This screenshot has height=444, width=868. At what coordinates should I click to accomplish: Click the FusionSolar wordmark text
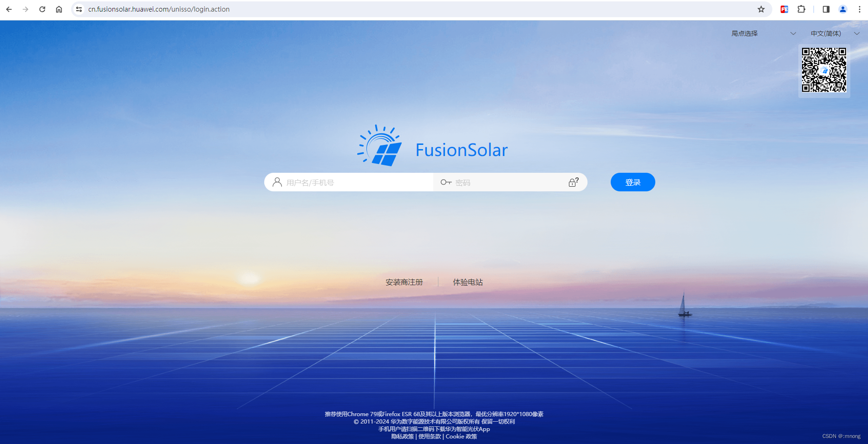462,150
